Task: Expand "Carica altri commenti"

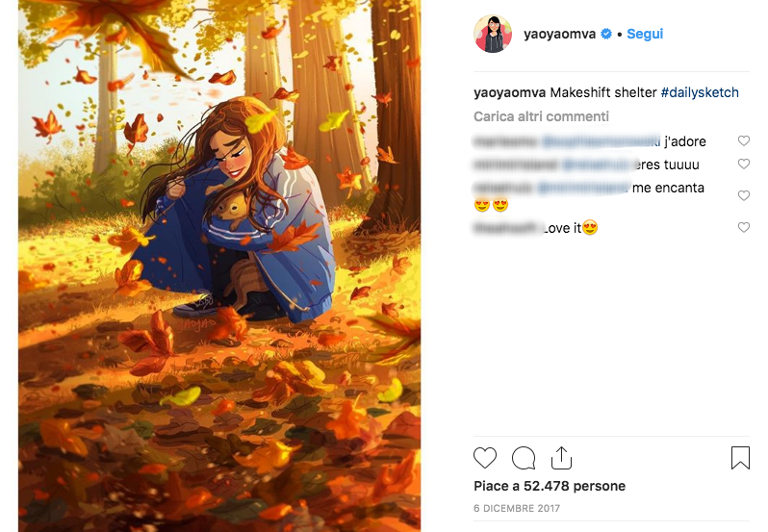Action: (x=541, y=116)
